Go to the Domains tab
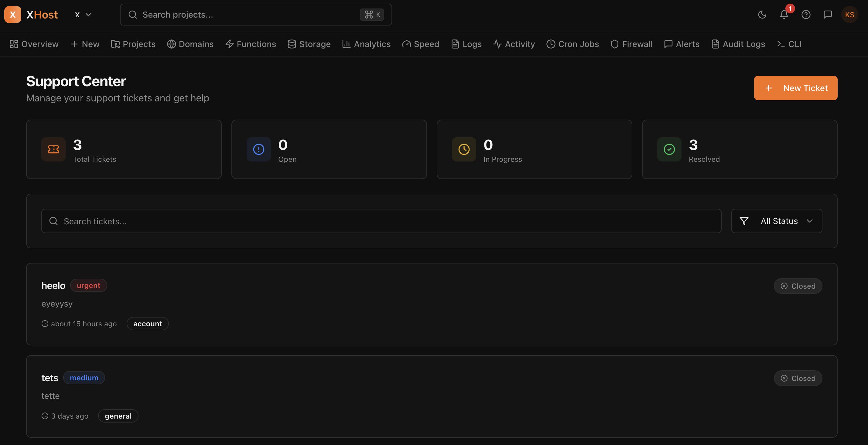The height and width of the screenshot is (445, 868). tap(190, 44)
